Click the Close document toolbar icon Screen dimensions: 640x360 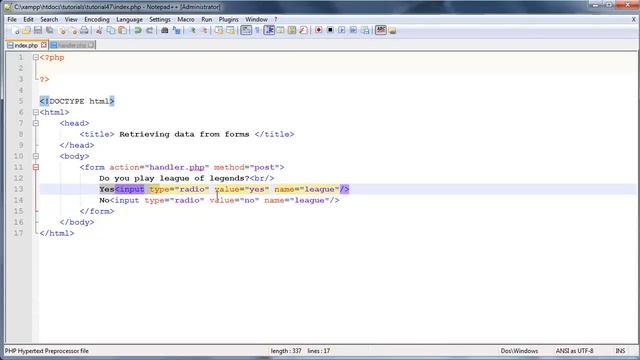pos(62,31)
